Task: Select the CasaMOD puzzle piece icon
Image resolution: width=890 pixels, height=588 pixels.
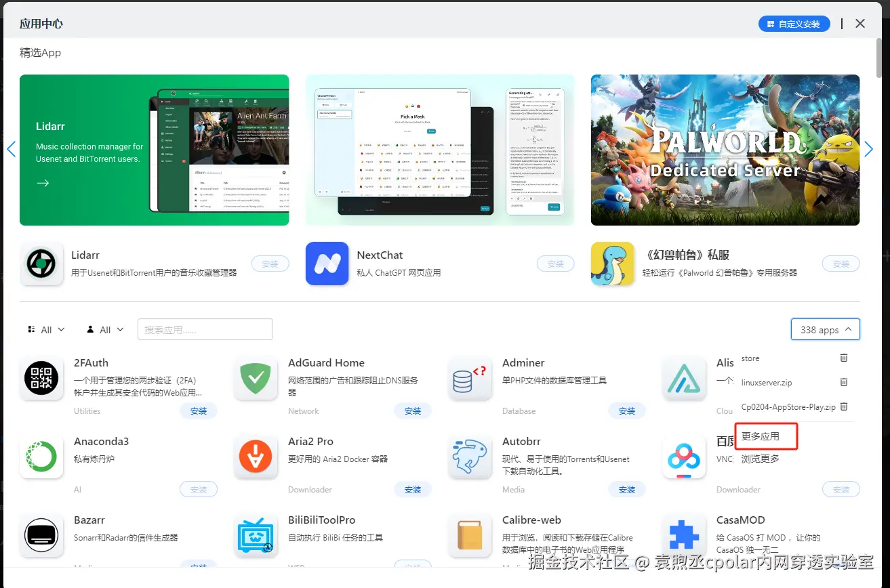Action: (x=684, y=535)
